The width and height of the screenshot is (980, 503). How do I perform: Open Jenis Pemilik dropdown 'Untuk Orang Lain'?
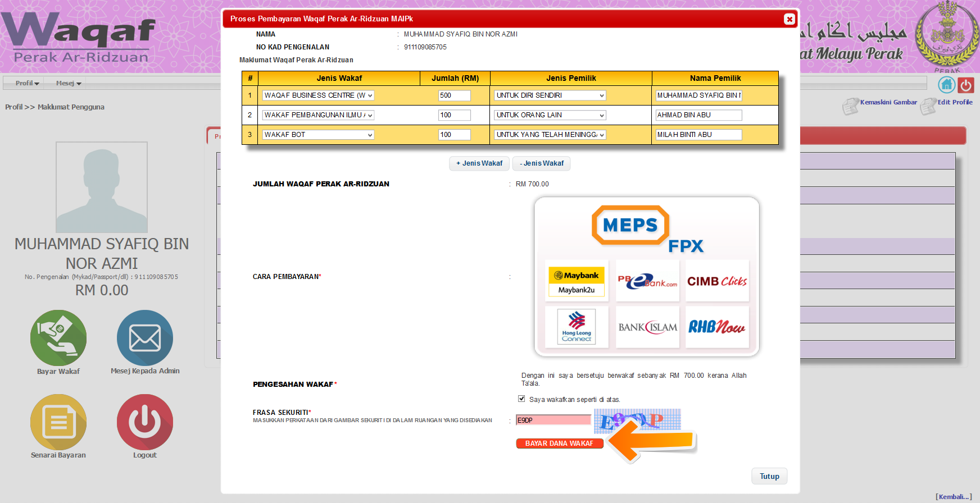550,115
